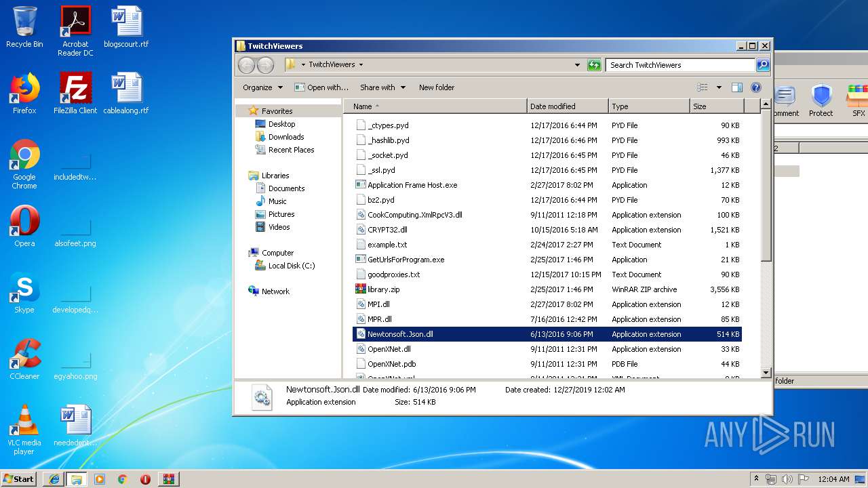The width and height of the screenshot is (868, 488).
Task: Open Google Chrome desktop shortcut
Action: pyautogui.click(x=24, y=164)
